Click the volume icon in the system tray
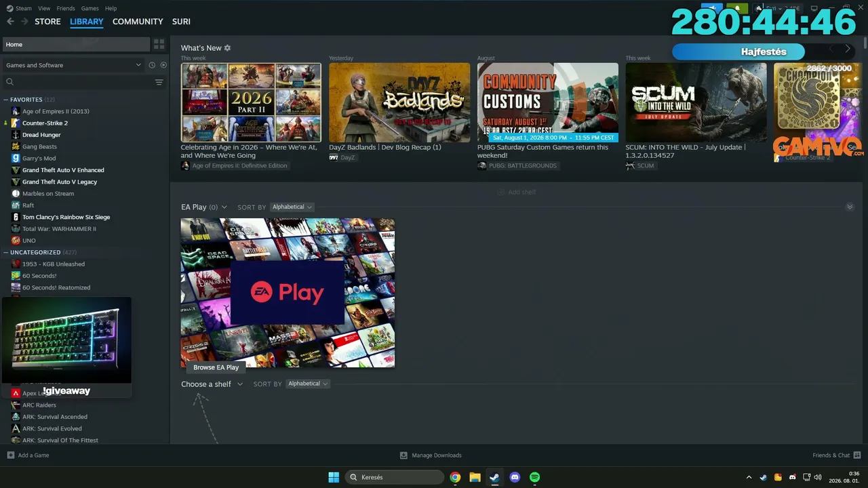This screenshot has width=868, height=488. pos(818,477)
